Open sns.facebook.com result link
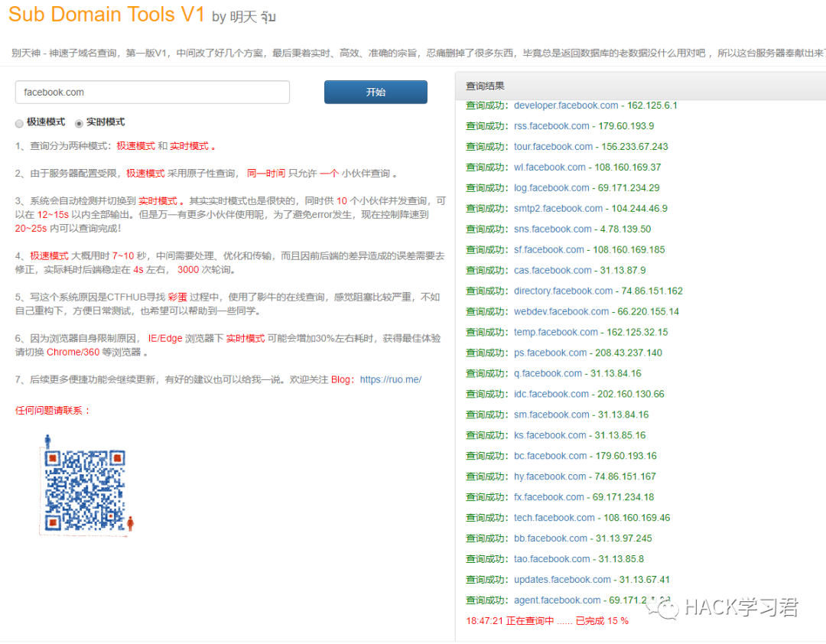 [553, 229]
